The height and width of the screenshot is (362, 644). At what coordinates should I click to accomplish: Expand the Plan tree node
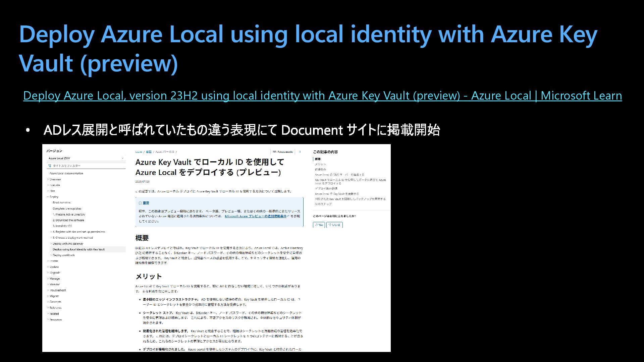[x=51, y=191]
